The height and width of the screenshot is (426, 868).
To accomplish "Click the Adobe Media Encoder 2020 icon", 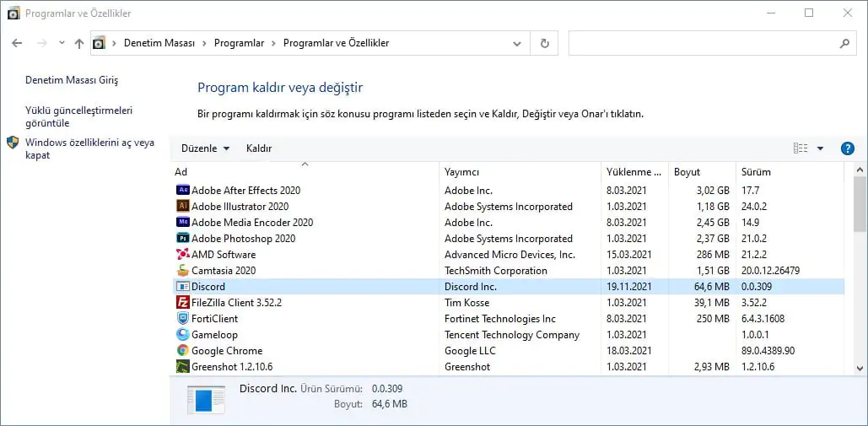I will [183, 223].
